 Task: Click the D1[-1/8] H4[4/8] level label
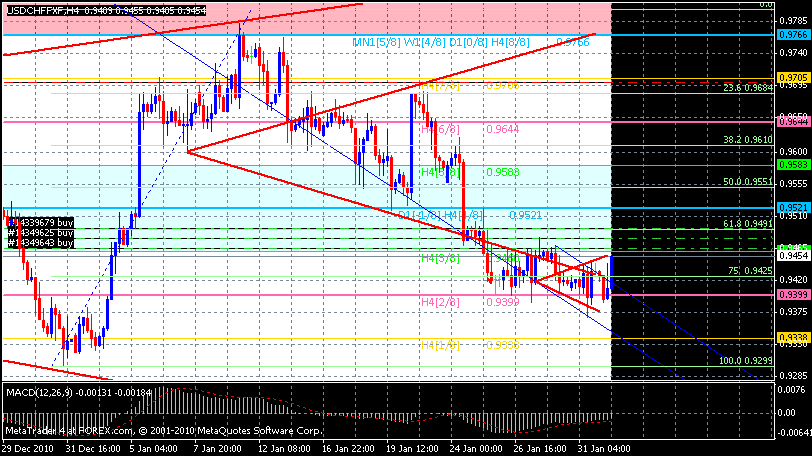point(440,215)
